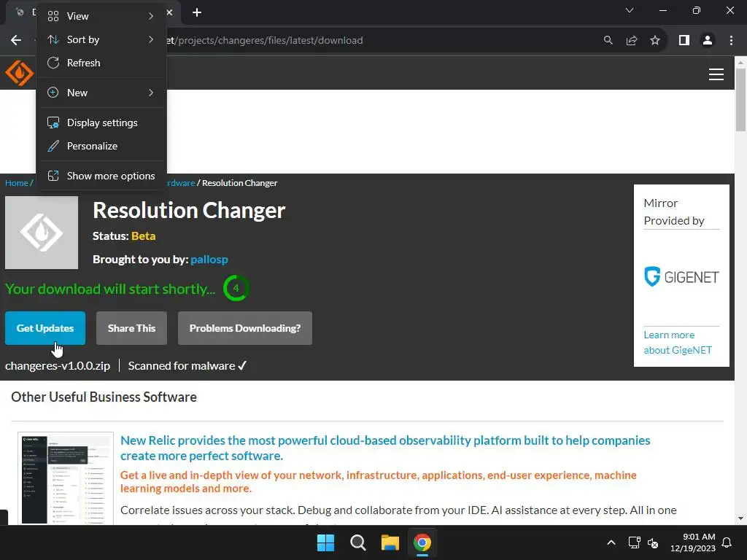Open Windows taskbar Search

[357, 542]
